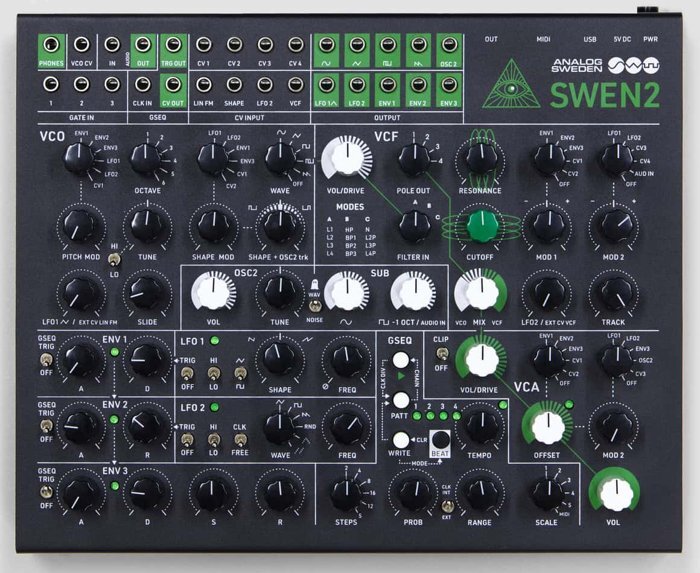This screenshot has width=700, height=573.
Task: Click the green AUDIO OUT jack
Action: point(142,45)
